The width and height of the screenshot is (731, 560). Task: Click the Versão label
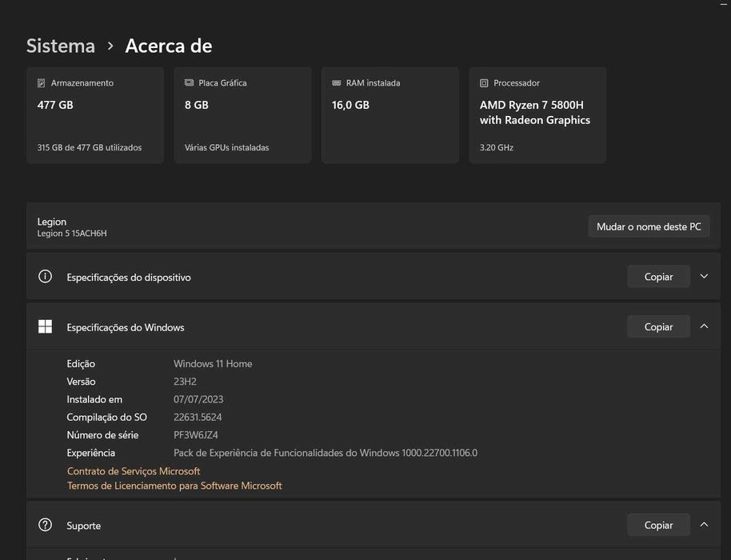coord(81,382)
